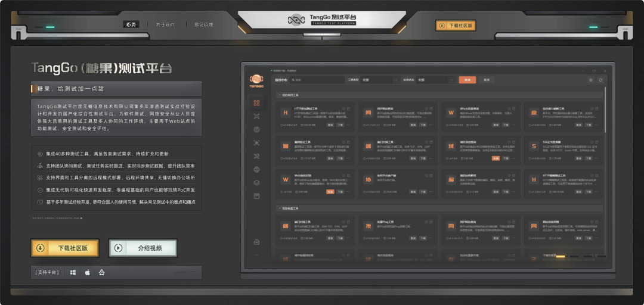Open the 安装状态 dropdown in the preview
The height and width of the screenshot is (305, 644).
coord(435,80)
